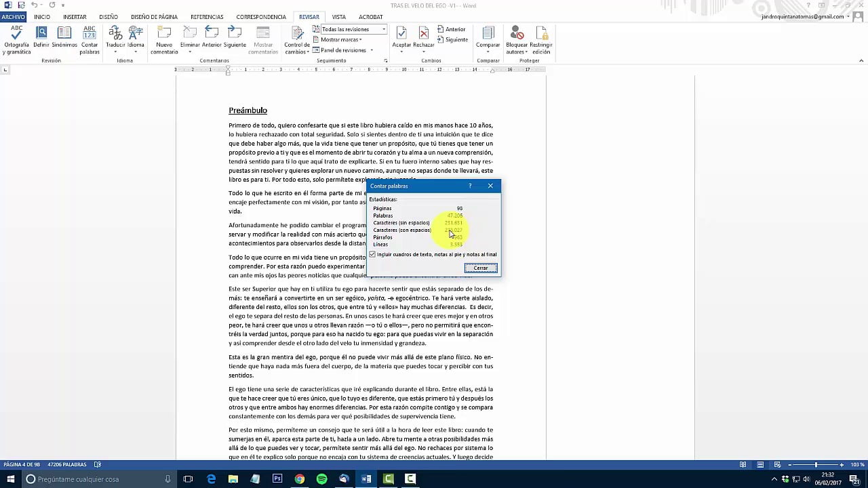This screenshot has width=868, height=488.
Task: Open the account dropdown next to the email
Action: (848, 17)
